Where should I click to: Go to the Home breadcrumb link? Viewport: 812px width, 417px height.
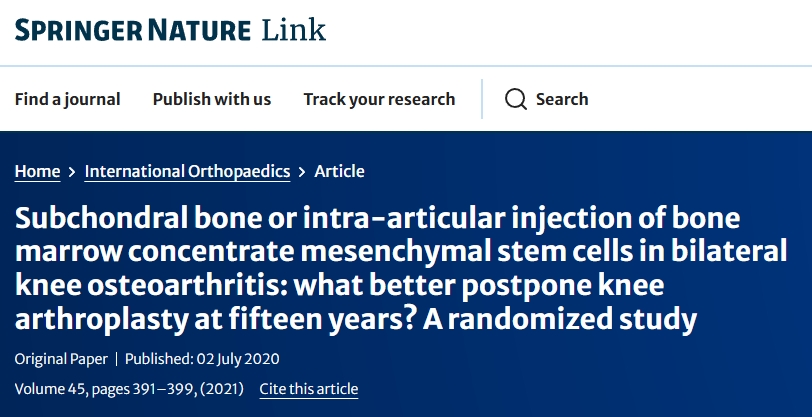(x=37, y=171)
